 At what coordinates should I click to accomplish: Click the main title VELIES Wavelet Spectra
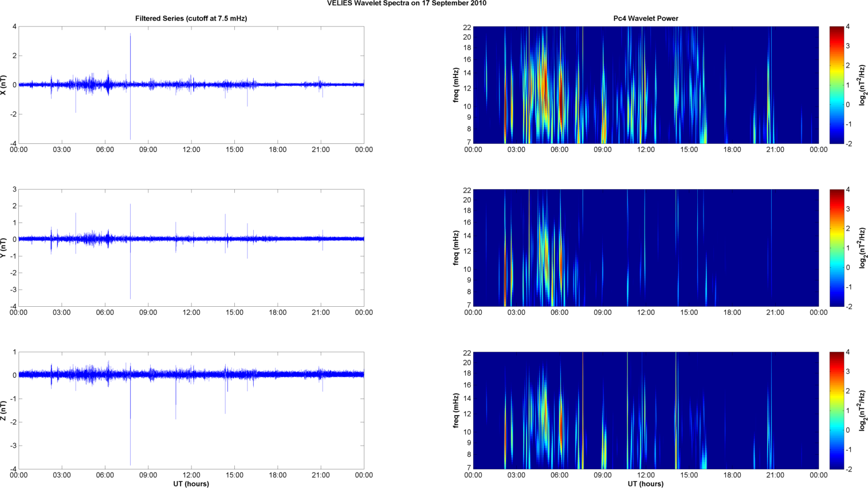click(x=406, y=3)
